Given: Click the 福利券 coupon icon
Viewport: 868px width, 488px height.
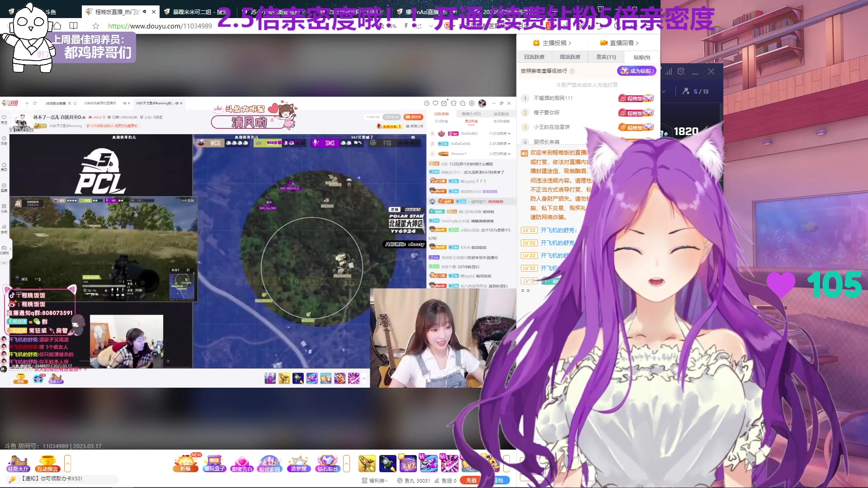Looking at the screenshot, I should tap(364, 480).
